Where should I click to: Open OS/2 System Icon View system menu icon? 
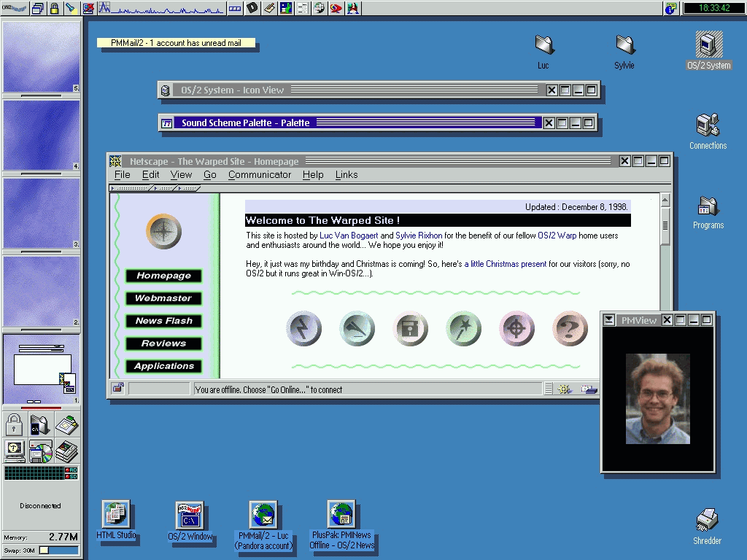[x=166, y=90]
